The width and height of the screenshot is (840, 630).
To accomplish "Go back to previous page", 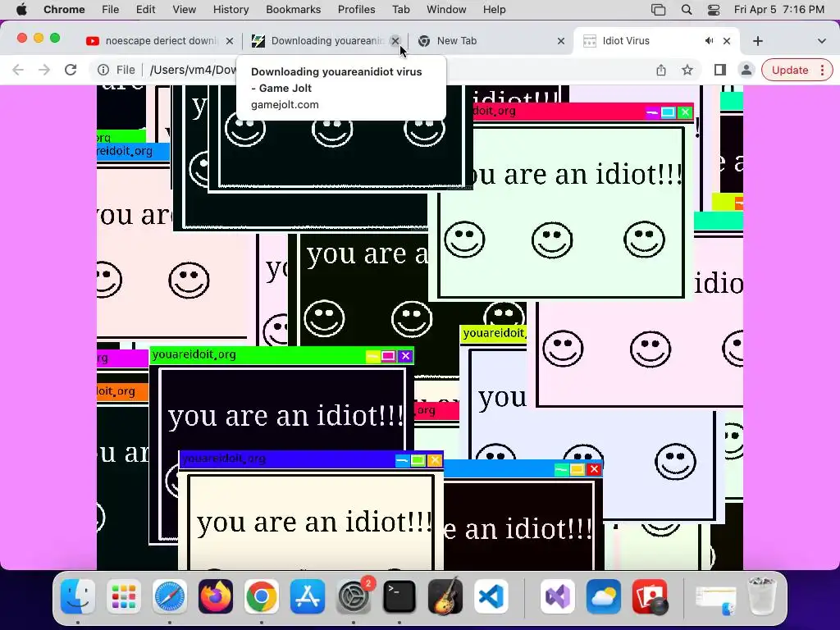I will coord(18,70).
